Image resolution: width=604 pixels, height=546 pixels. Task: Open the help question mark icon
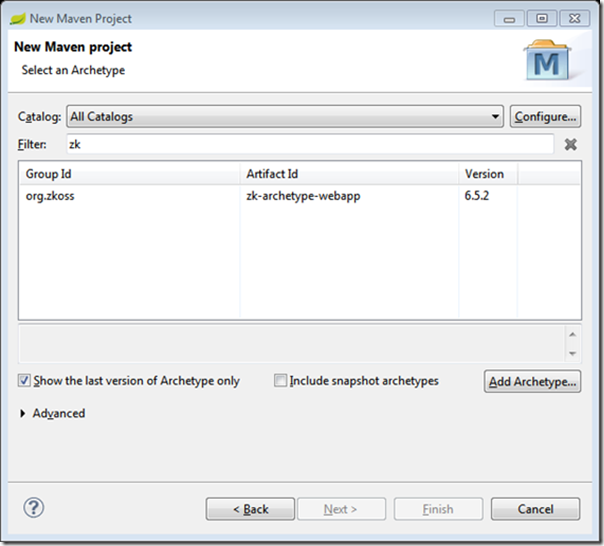click(x=34, y=508)
